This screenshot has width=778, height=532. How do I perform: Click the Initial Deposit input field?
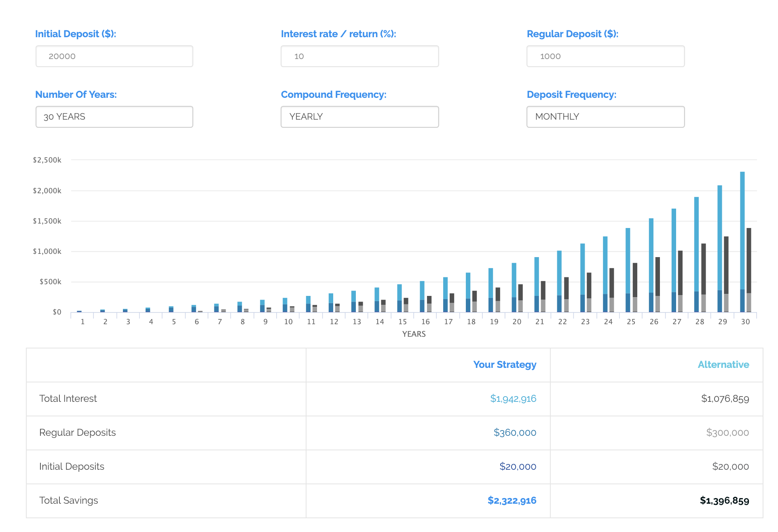(114, 56)
